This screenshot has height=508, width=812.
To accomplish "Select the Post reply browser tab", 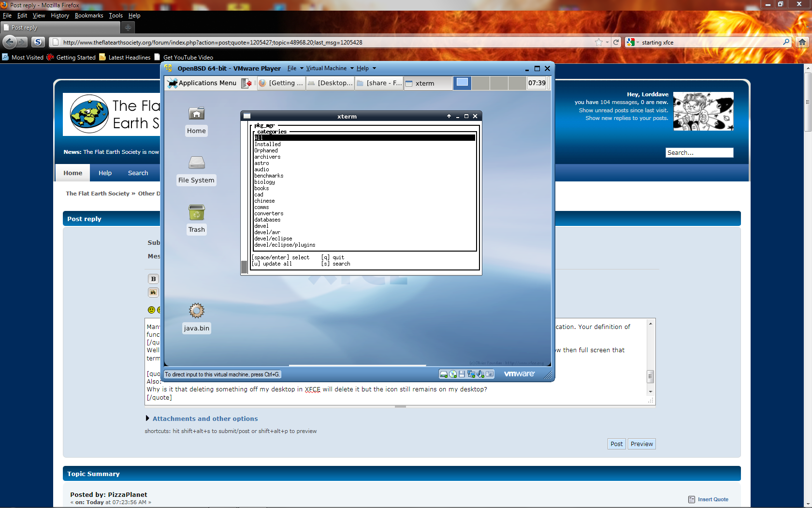I will tap(60, 28).
